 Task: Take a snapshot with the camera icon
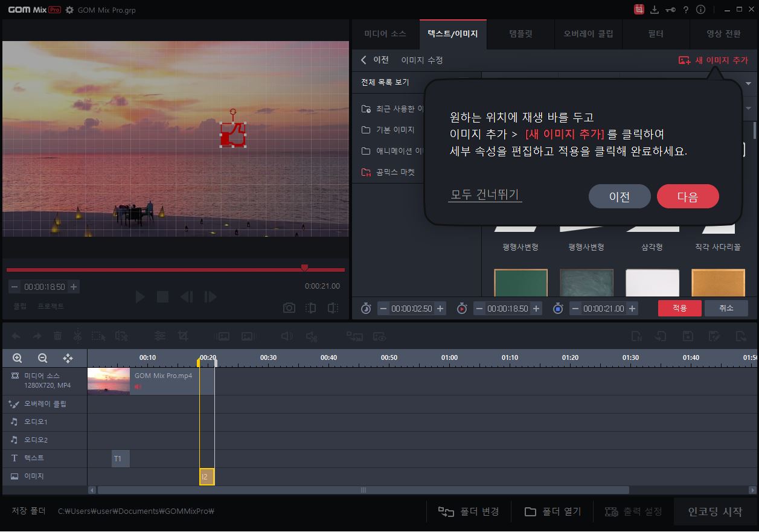pos(289,308)
